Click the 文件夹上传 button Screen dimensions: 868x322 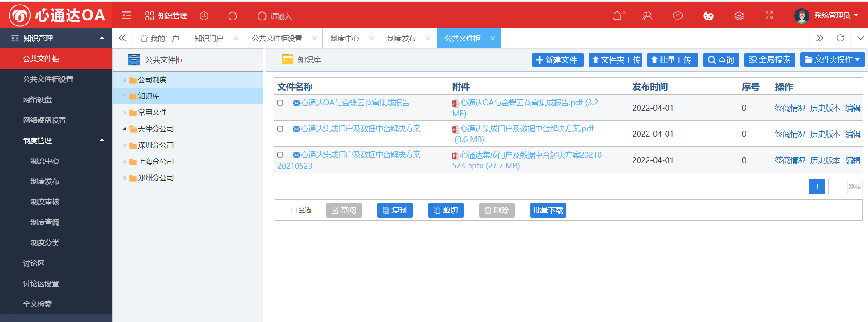615,59
